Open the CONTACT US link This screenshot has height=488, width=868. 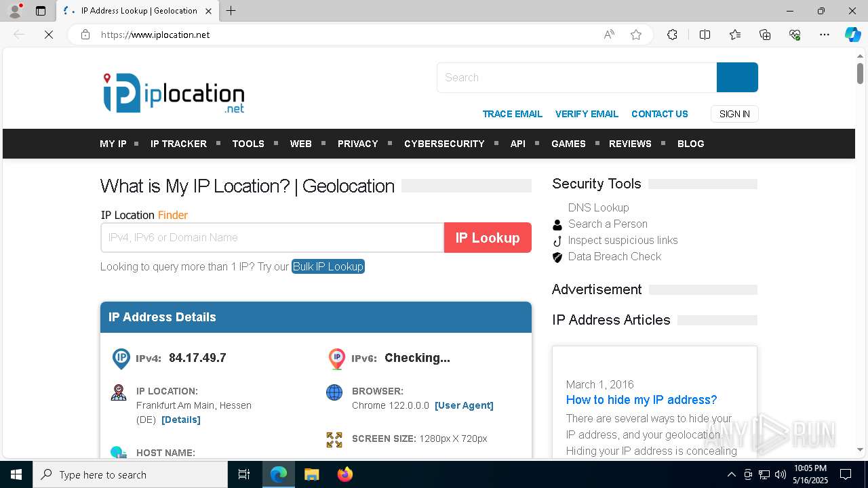point(660,114)
